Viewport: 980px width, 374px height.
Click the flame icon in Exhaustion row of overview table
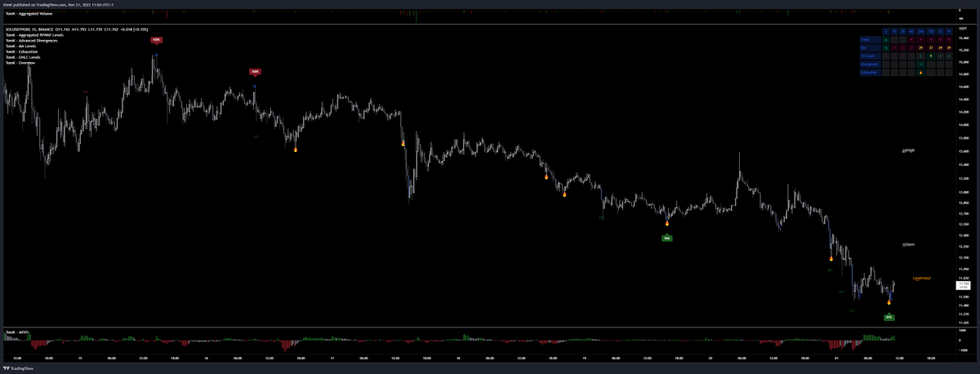click(920, 73)
